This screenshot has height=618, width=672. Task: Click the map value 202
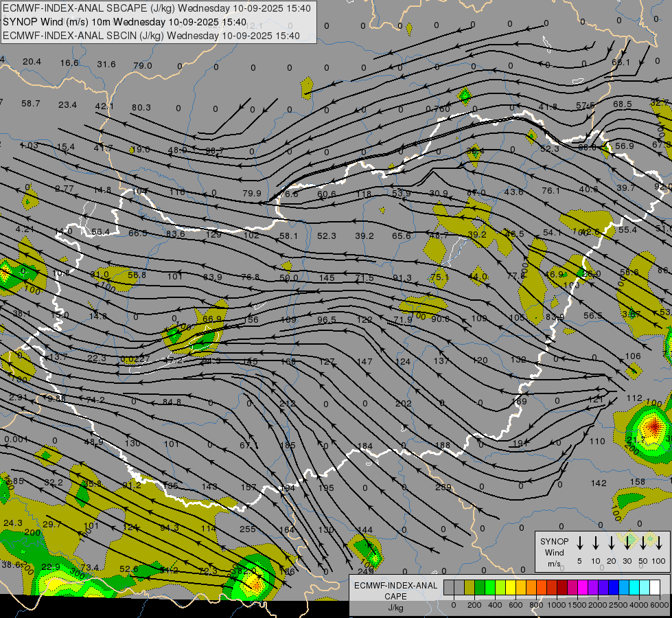(404, 404)
